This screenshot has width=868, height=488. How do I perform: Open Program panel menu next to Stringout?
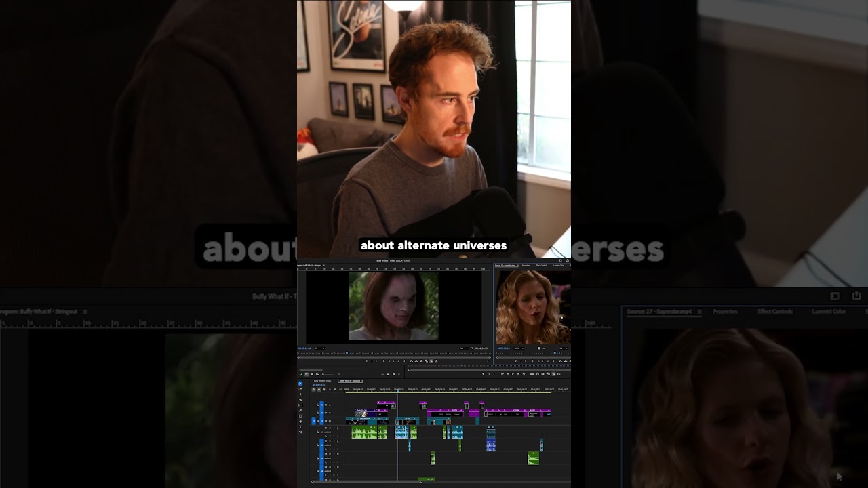coord(323,265)
